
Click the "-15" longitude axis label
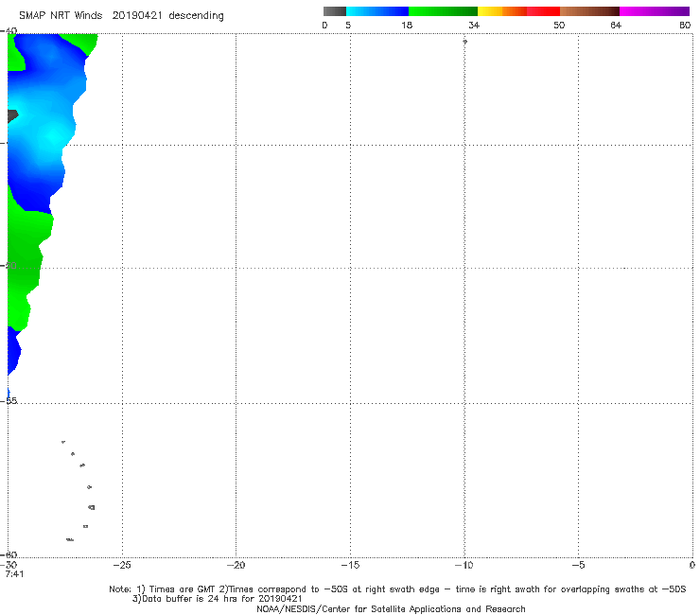[x=350, y=565]
